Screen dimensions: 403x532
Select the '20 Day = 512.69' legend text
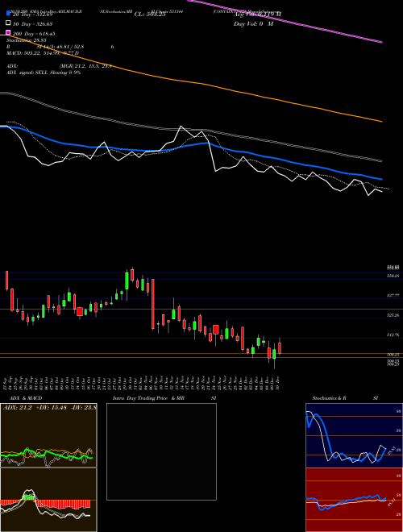point(32,15)
